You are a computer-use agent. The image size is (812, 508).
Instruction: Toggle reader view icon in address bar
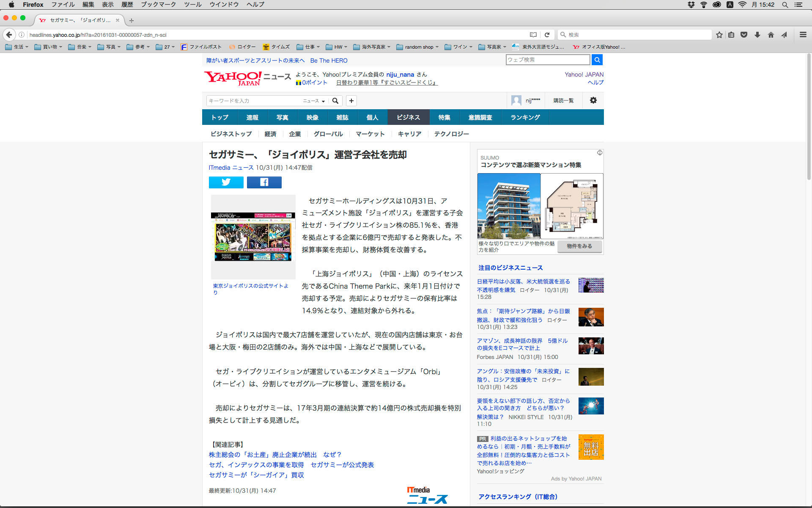[x=533, y=35]
